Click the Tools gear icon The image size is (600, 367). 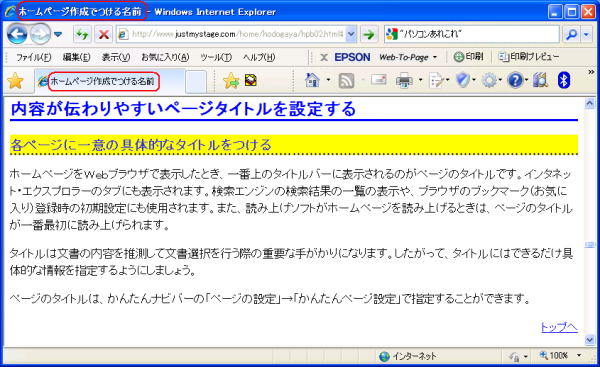point(489,81)
